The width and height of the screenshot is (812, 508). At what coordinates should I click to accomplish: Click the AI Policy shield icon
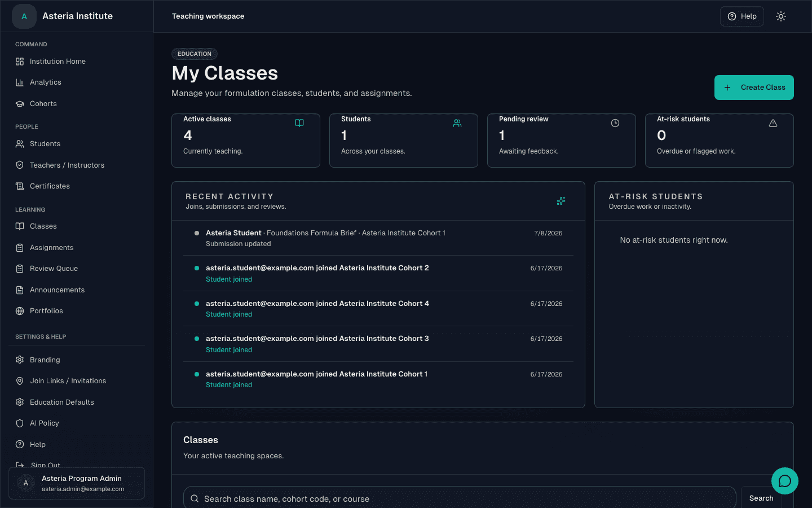coord(20,423)
